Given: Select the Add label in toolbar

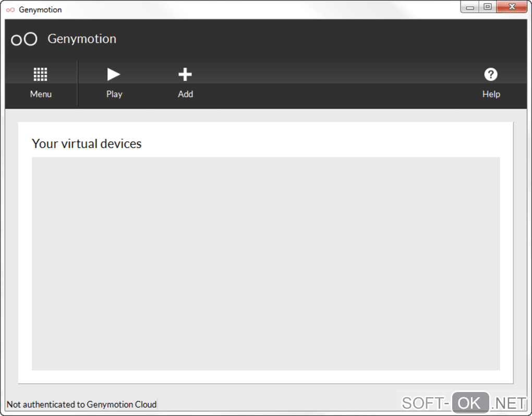Looking at the screenshot, I should pos(185,94).
